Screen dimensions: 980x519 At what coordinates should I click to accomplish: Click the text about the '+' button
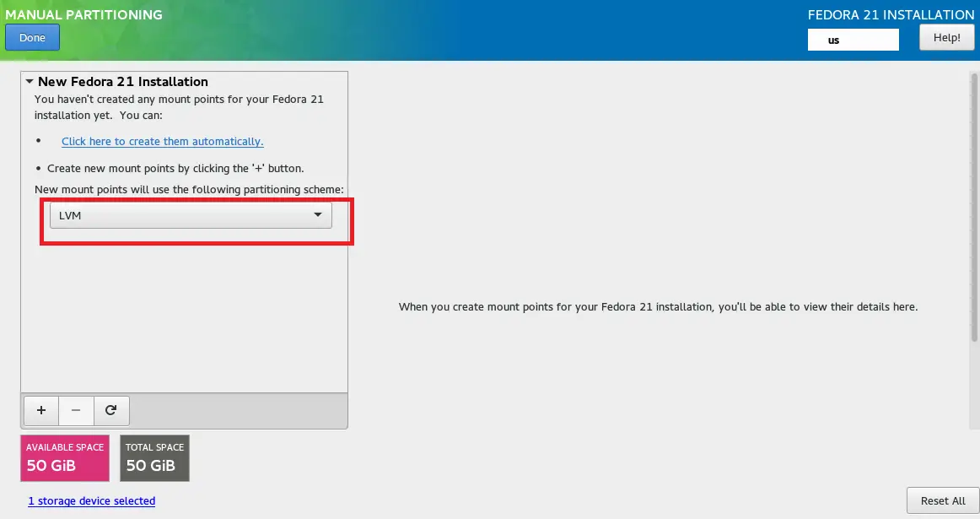175,168
